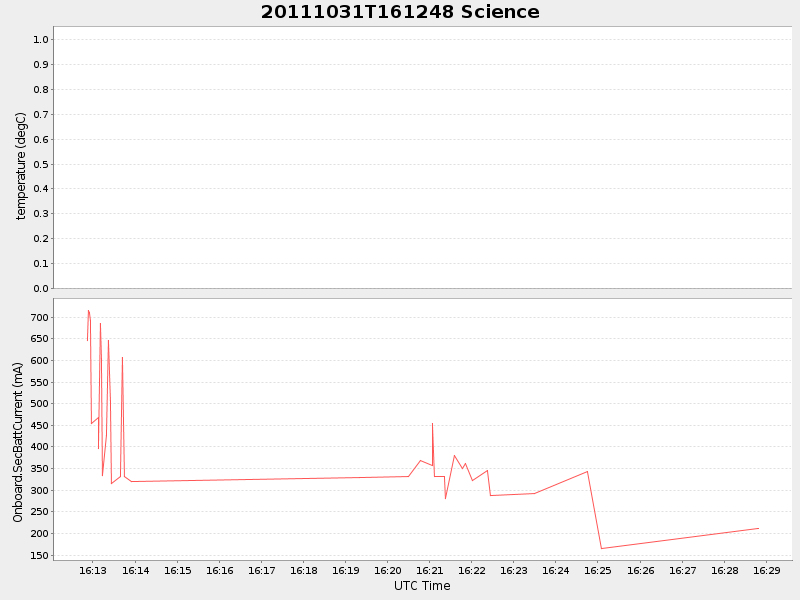Screen dimensions: 800x600
Task: Select the Onboard.SecBattCurrent (mA) axis label
Action: 18,442
